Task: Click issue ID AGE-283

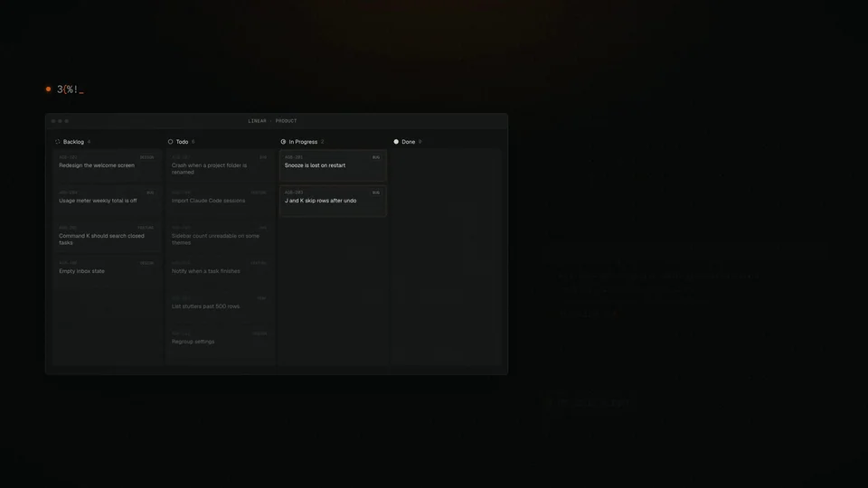Action: pos(293,192)
